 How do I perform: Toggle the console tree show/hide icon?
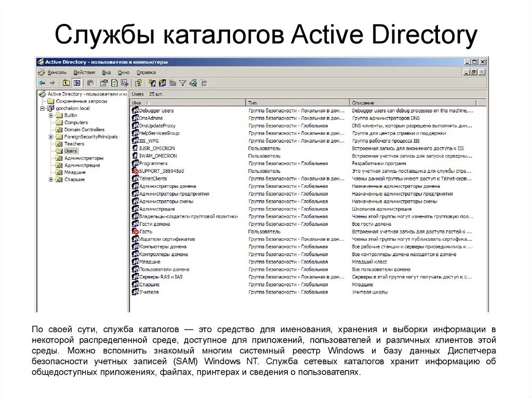(77, 83)
